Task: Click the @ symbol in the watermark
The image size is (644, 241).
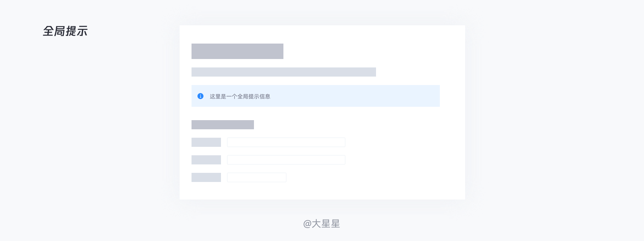Action: [x=307, y=224]
